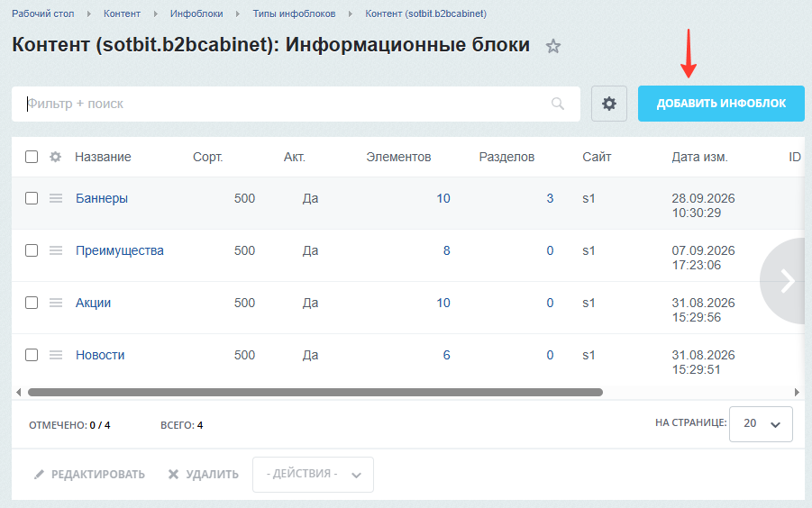The image size is (812, 508).
Task: Open Контент (sotbit.b2bcabinet) breadcrumb
Action: point(425,14)
